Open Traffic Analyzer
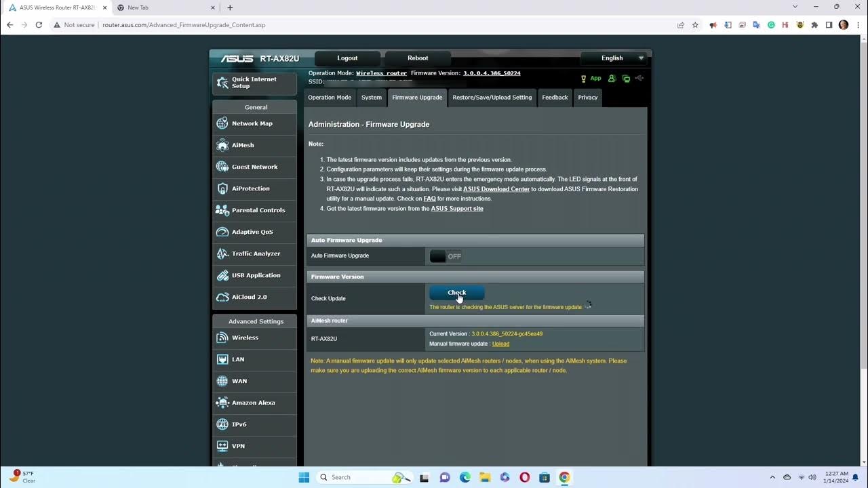Viewport: 868px width, 488px height. pyautogui.click(x=254, y=253)
